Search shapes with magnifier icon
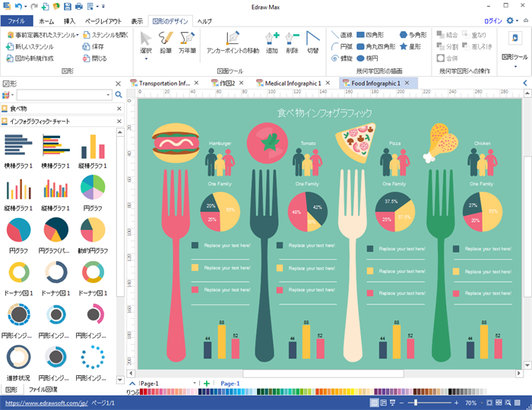Screen dimensions: 532x410 click(x=119, y=95)
